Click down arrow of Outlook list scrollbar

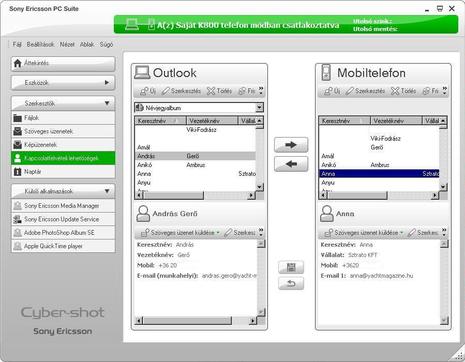pyautogui.click(x=260, y=187)
